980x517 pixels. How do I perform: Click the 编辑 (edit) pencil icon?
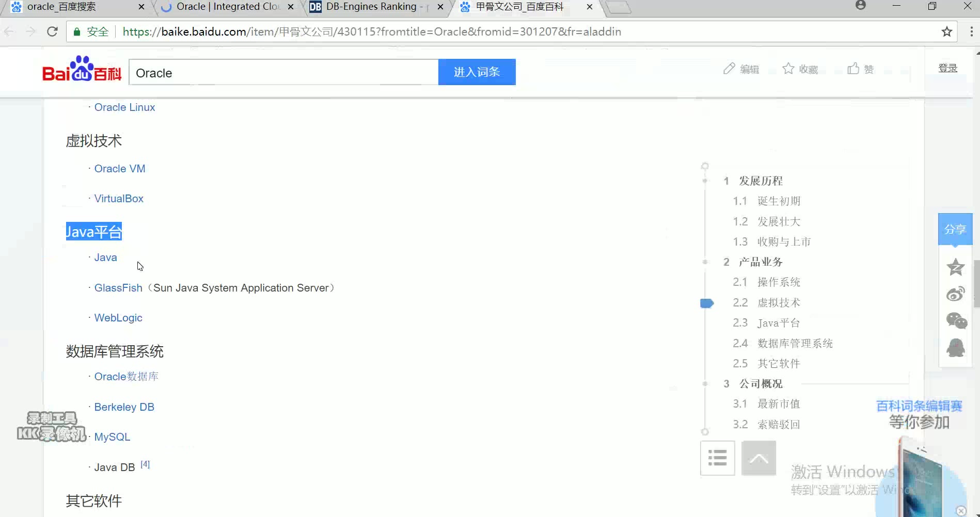730,68
